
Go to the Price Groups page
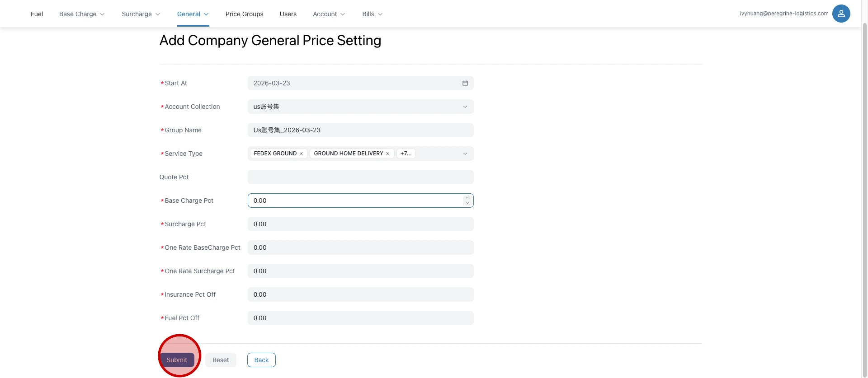coord(244,14)
